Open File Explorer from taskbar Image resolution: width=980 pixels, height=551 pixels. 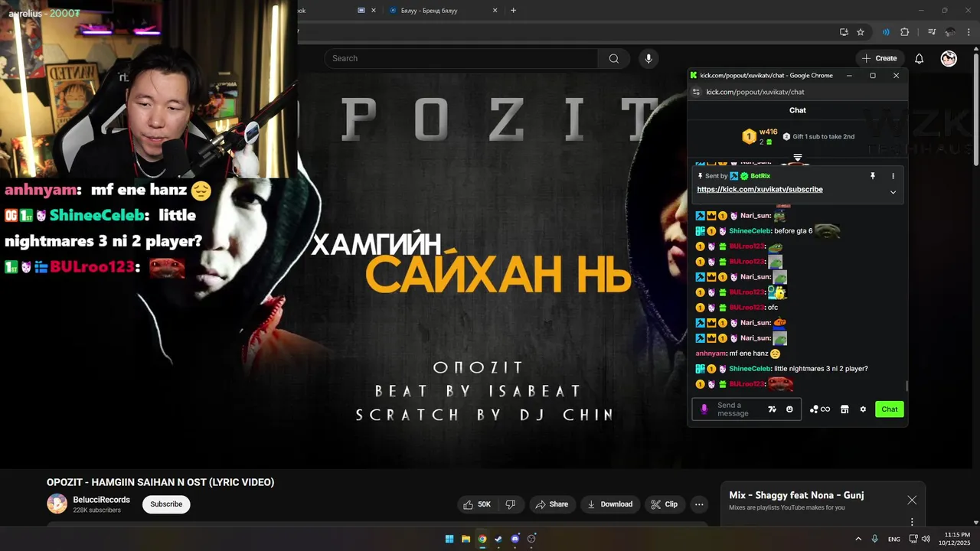[465, 539]
